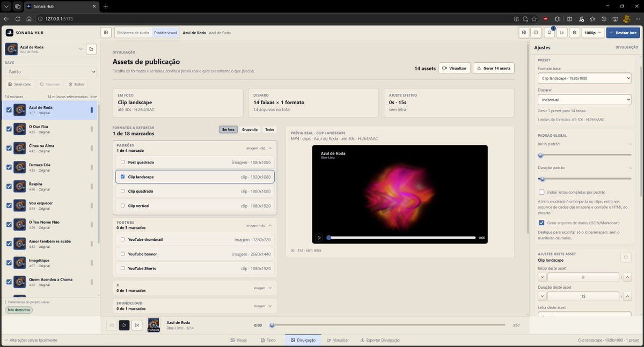Uncheck the Cinza na Alma track checkbox

click(x=9, y=148)
